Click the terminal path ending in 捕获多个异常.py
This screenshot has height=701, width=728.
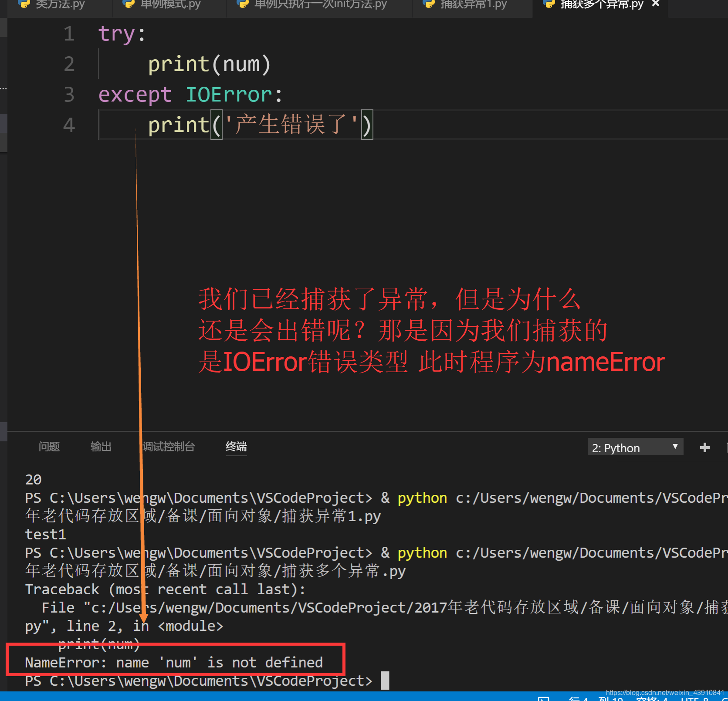215,571
